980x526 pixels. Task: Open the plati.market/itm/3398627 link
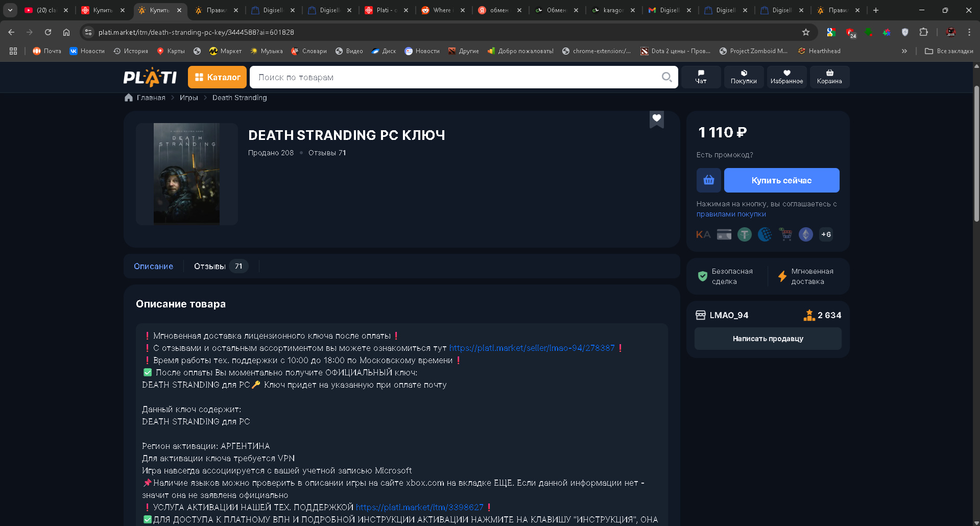click(419, 507)
